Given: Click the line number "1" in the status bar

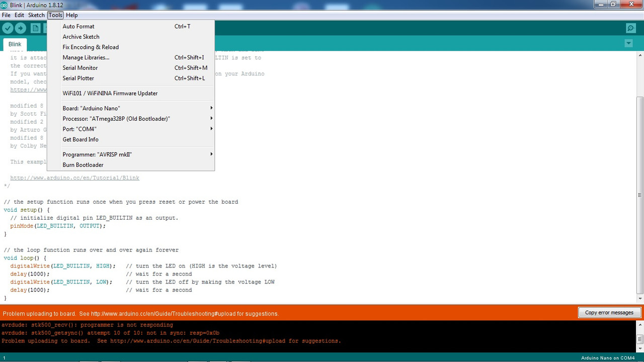Looking at the screenshot, I should pyautogui.click(x=4, y=358).
